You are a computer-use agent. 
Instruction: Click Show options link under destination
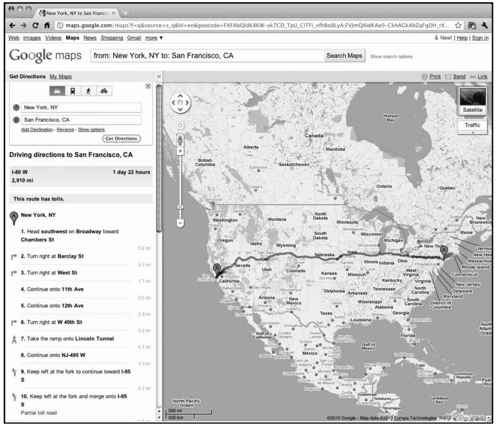91,130
